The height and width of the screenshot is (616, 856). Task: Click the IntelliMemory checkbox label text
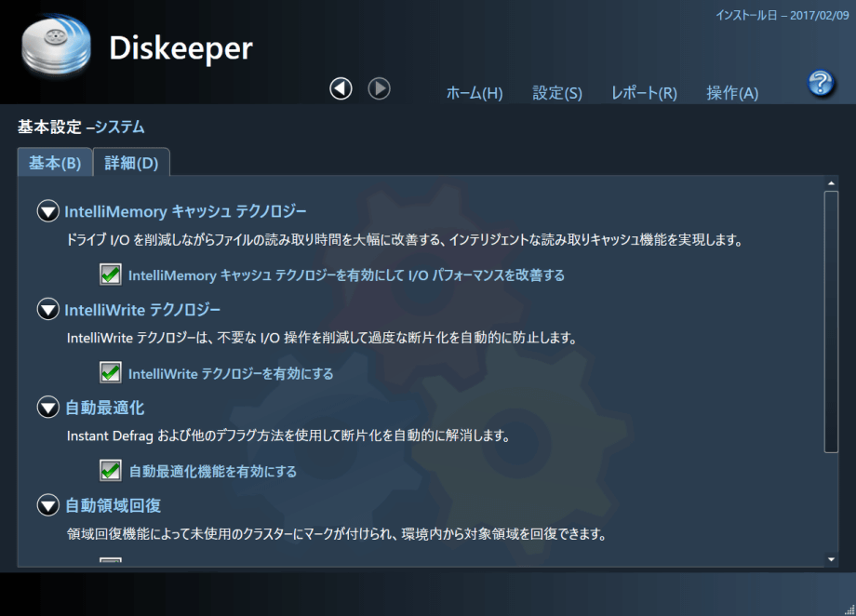[346, 275]
